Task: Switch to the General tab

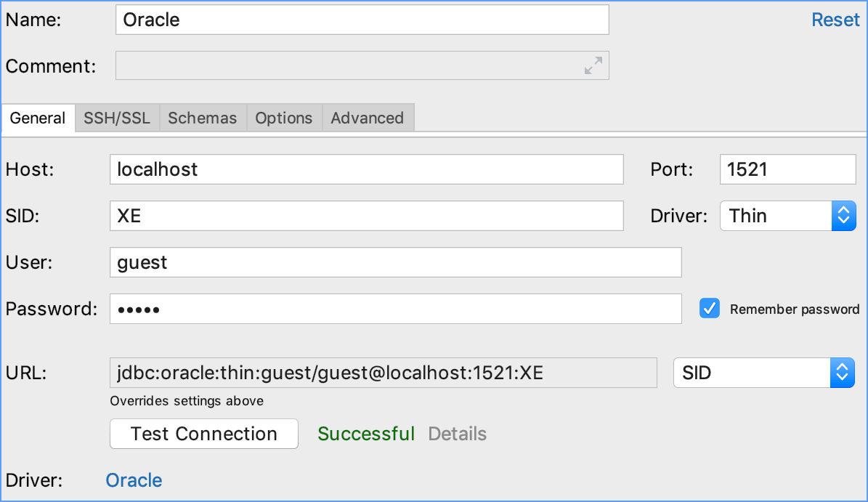Action: [x=38, y=118]
